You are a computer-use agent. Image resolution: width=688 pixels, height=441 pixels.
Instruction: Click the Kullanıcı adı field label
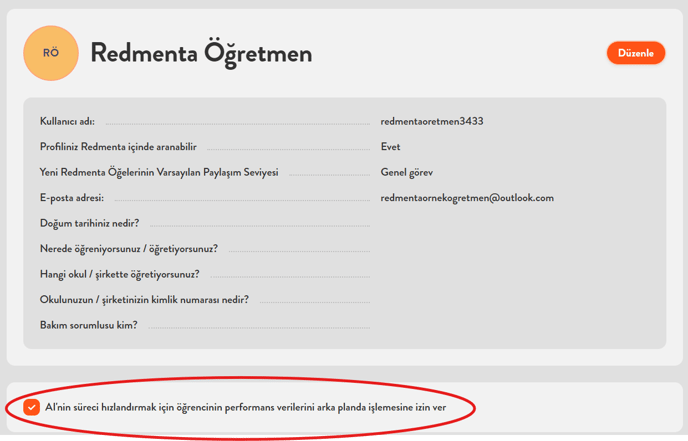(67, 121)
